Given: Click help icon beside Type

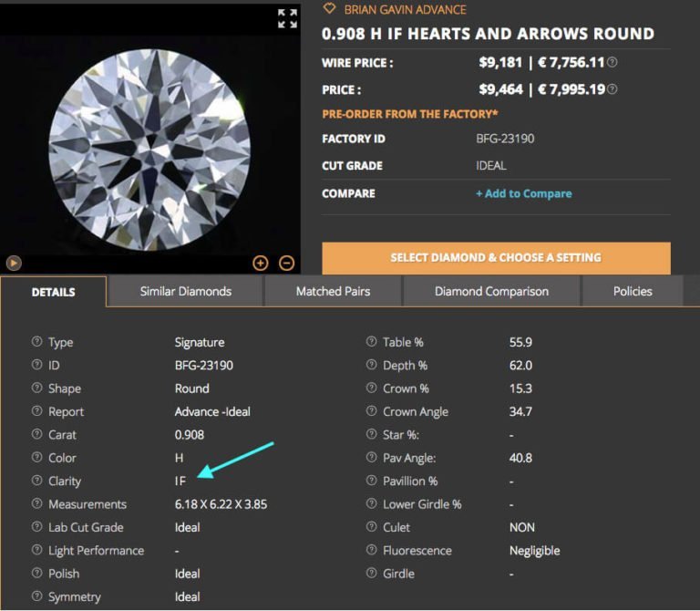Looking at the screenshot, I should (37, 342).
